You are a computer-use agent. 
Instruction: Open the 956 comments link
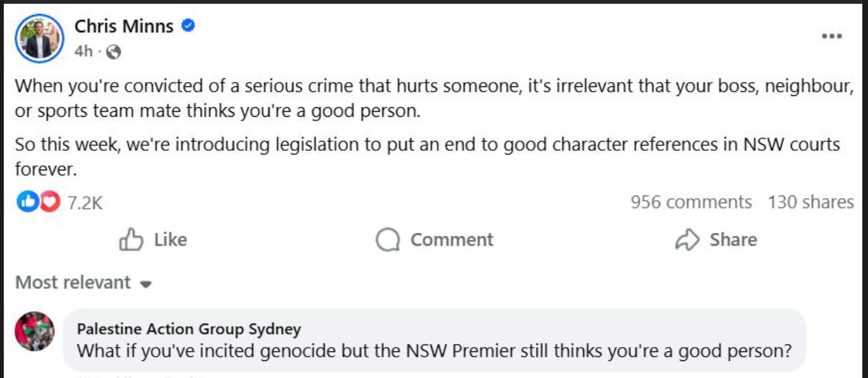point(691,202)
